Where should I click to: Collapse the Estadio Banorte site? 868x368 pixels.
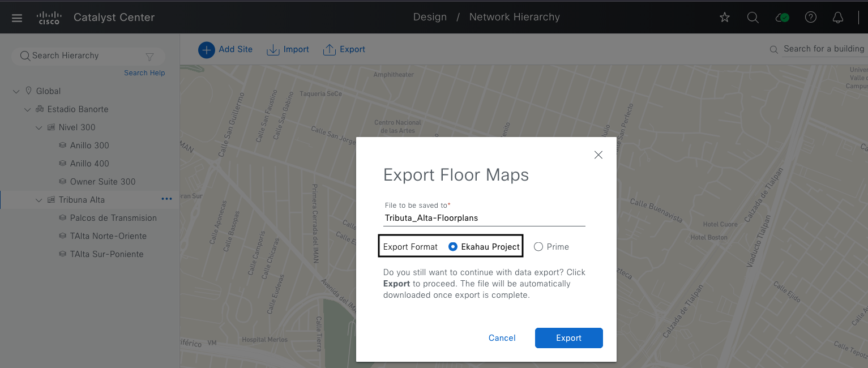[27, 109]
